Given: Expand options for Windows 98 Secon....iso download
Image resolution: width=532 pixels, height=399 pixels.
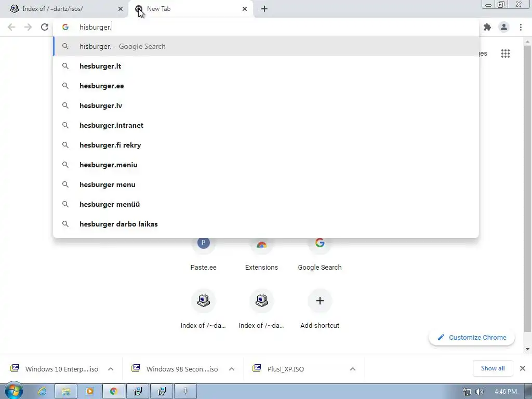Looking at the screenshot, I should tap(232, 369).
